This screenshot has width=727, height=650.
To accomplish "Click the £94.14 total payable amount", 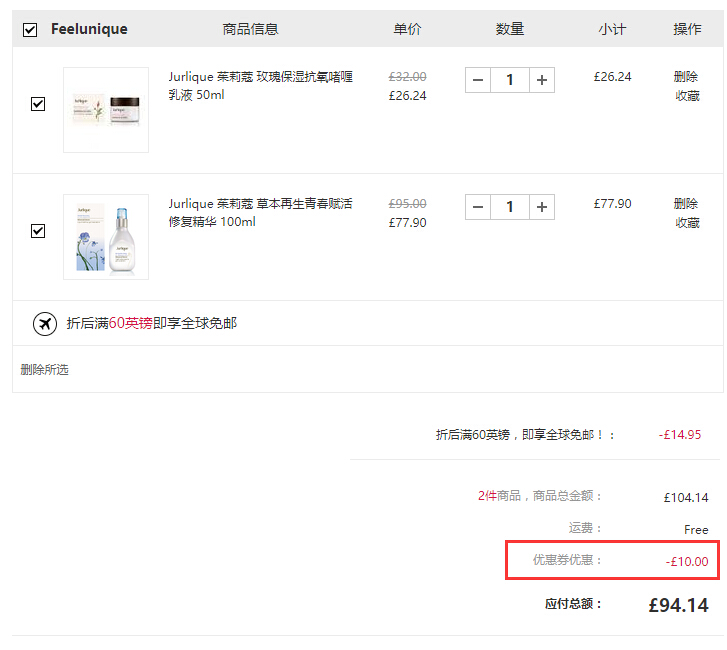I will pos(678,605).
